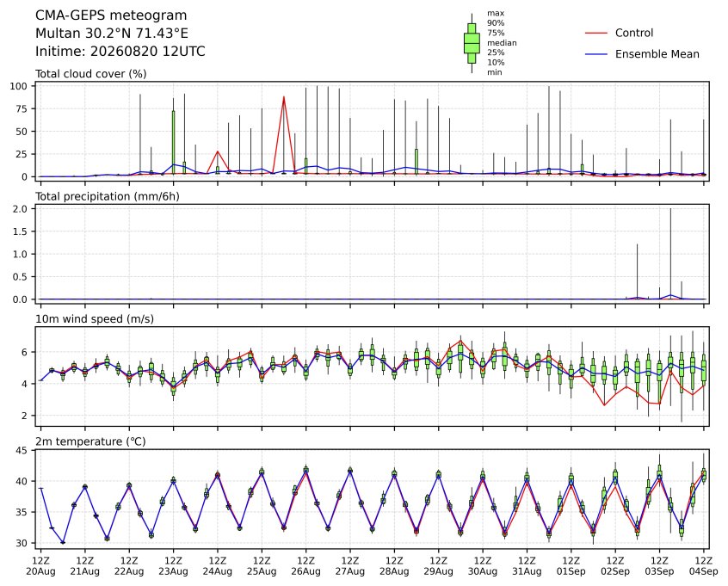Click the "10%" label in box legend
The image size is (728, 586).
pos(496,62)
